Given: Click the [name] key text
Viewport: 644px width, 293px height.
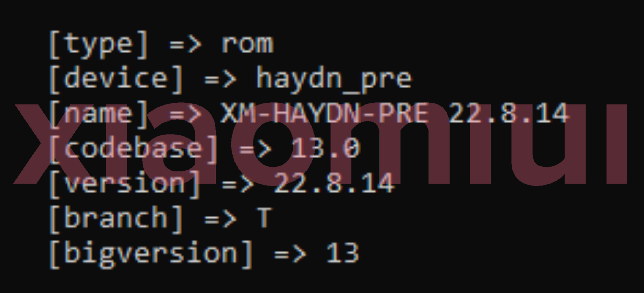Looking at the screenshot, I should (99, 114).
